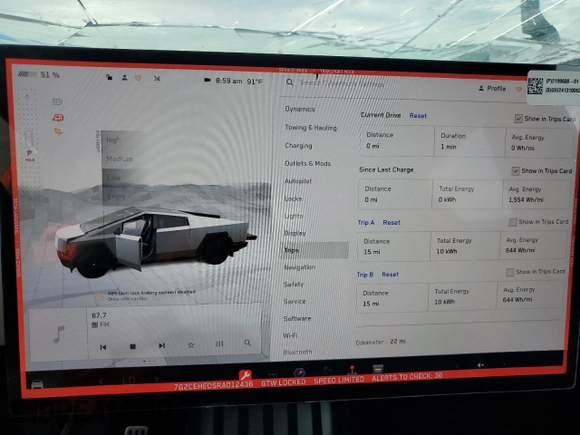This screenshot has width=580, height=435.
Task: Open the Bluetooth settings menu
Action: pos(297,352)
